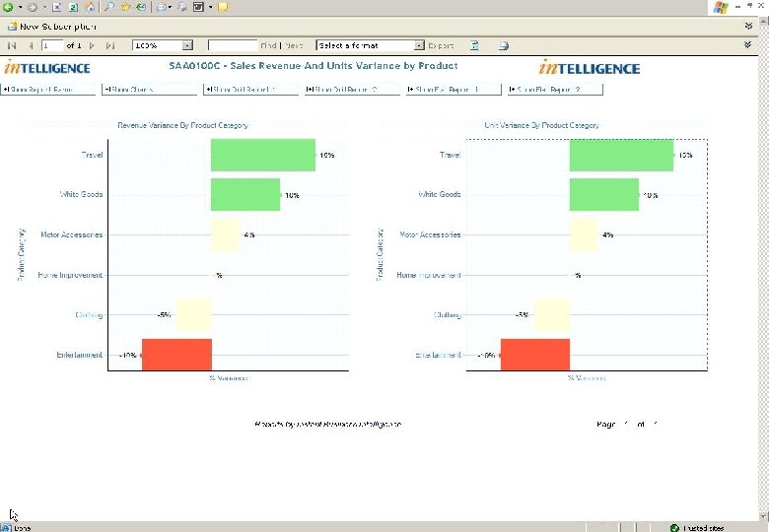Click the red Entertainment bar in Unit Variance chart
This screenshot has width=769, height=532.
[535, 355]
